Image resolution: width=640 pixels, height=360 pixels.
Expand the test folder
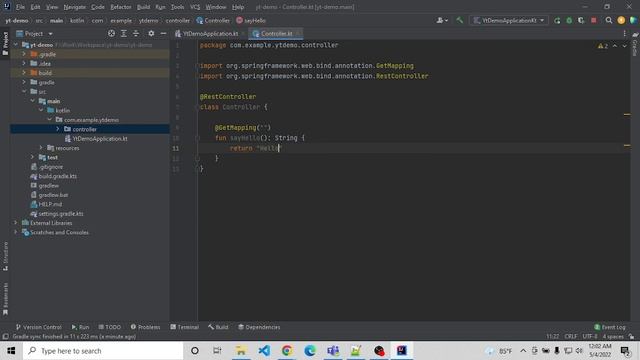[33, 157]
